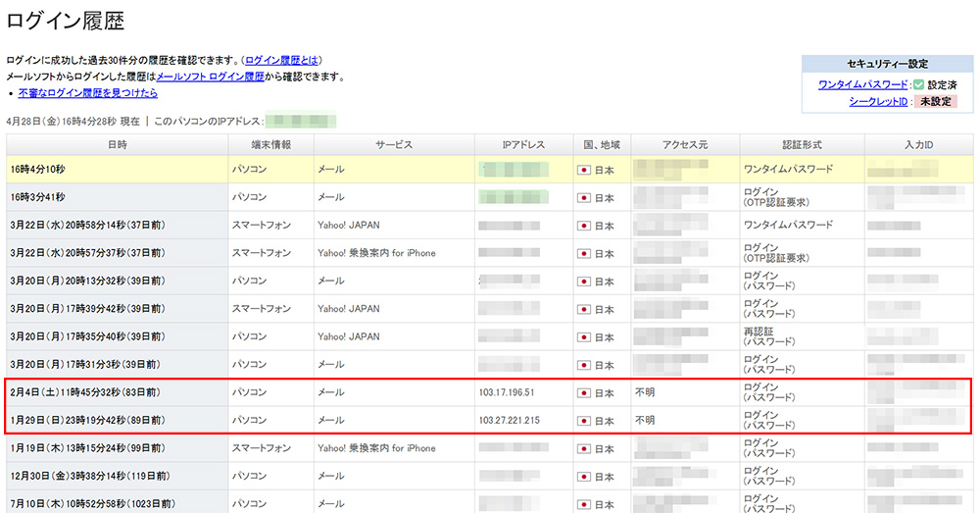Viewport: 980px width, 513px height.
Task: Click the 入力ID column header
Action: coord(919,144)
